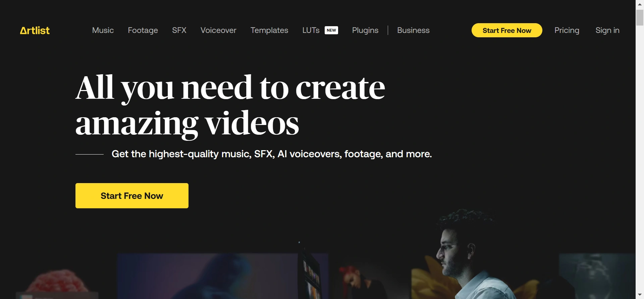Open the Plugins page
The height and width of the screenshot is (299, 644).
click(365, 30)
